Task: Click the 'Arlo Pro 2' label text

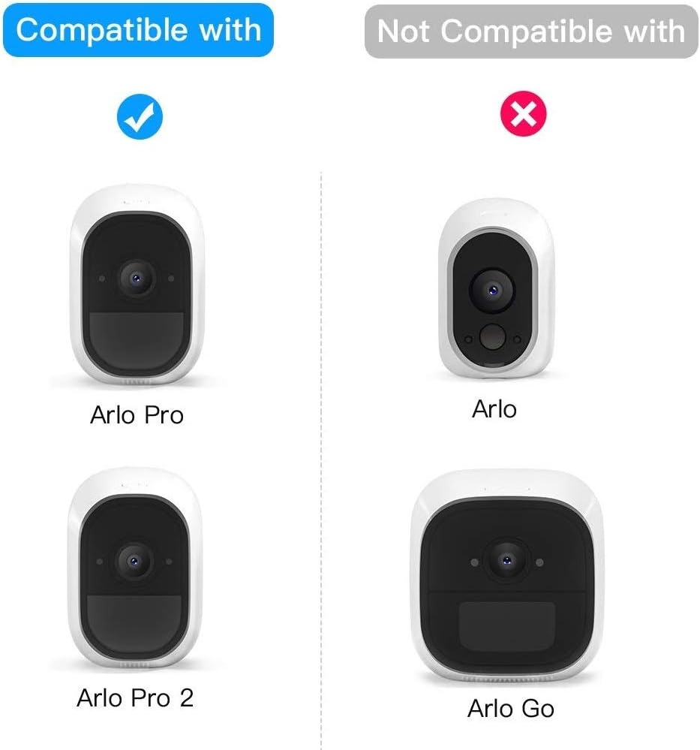Action: (135, 698)
